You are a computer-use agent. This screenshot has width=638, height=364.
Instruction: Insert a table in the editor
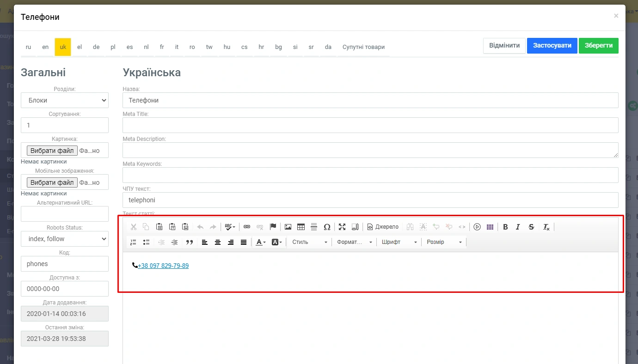click(x=301, y=227)
